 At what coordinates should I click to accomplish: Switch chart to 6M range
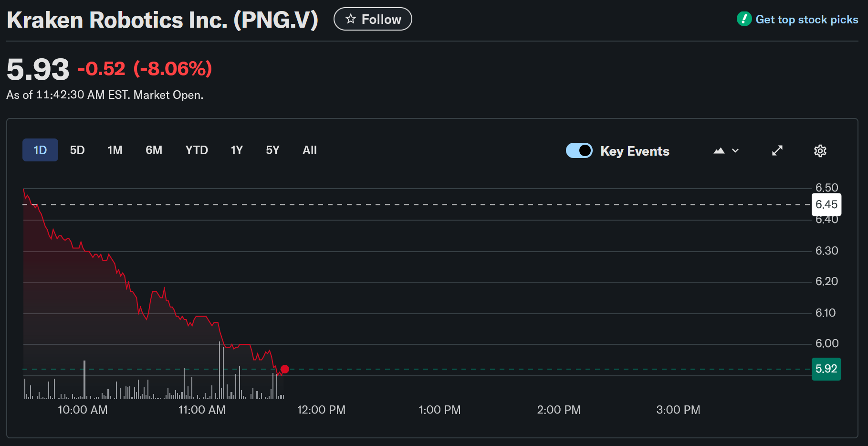(154, 150)
